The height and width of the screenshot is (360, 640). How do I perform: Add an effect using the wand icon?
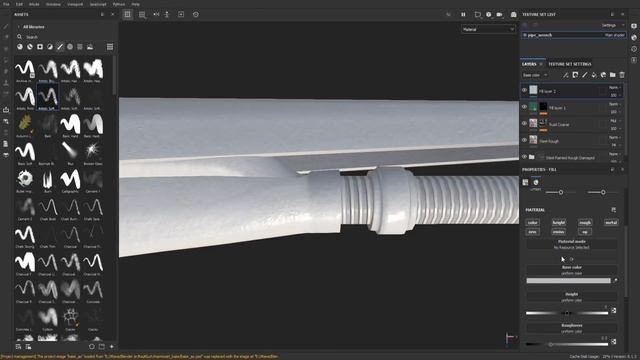click(x=566, y=75)
